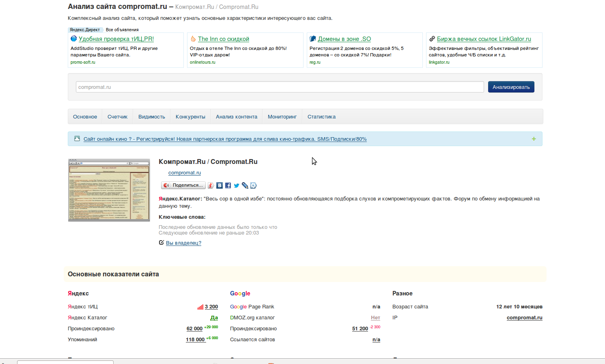Switch to the Видимость tab
This screenshot has height=364, width=605.
point(152,116)
